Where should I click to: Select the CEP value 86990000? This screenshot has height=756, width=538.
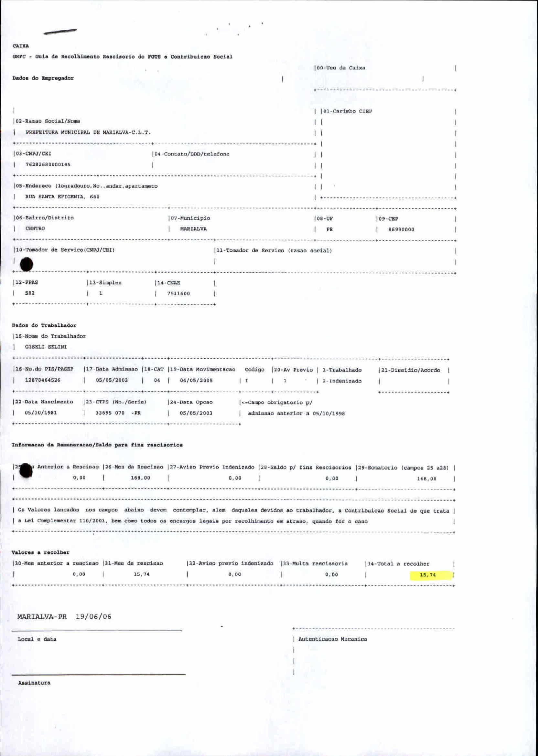tap(401, 229)
